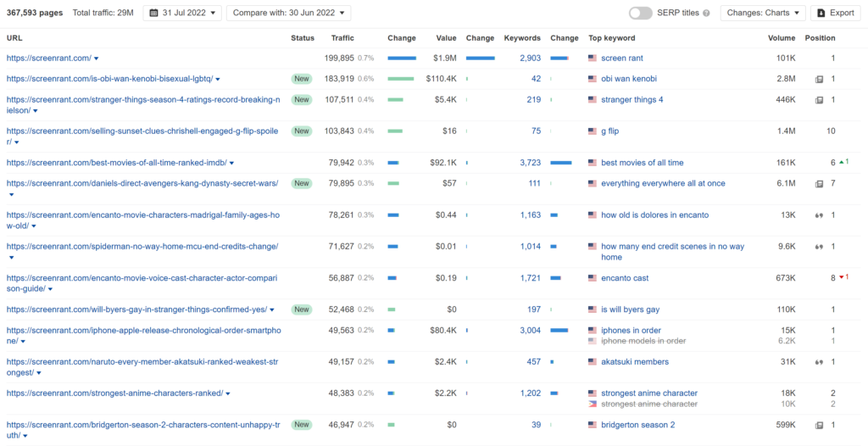Click Philippines flag beside crossed-out anime keyword

(x=593, y=404)
